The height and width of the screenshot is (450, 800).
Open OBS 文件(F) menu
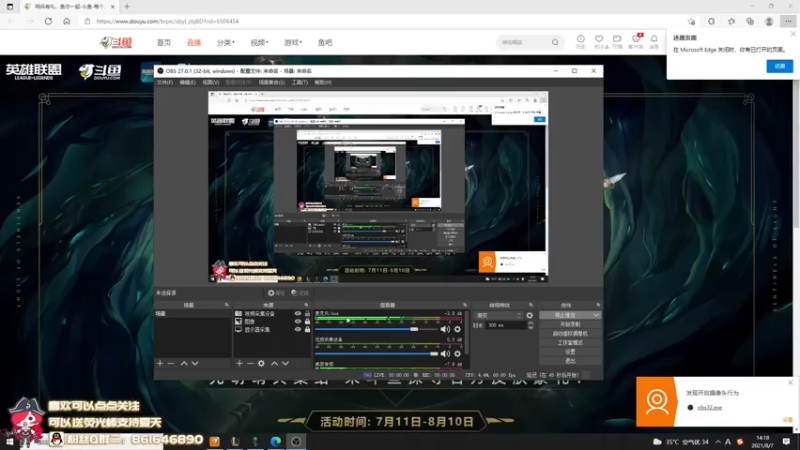point(165,82)
